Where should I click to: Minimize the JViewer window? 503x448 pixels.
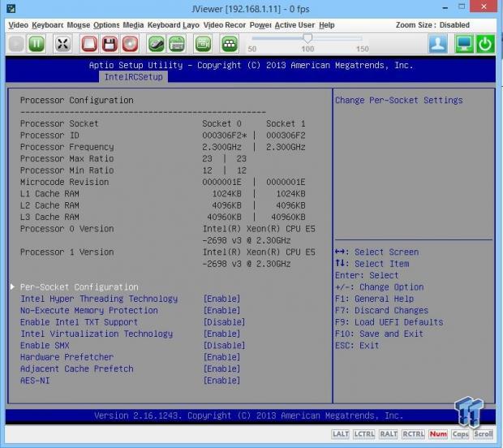point(445,7)
